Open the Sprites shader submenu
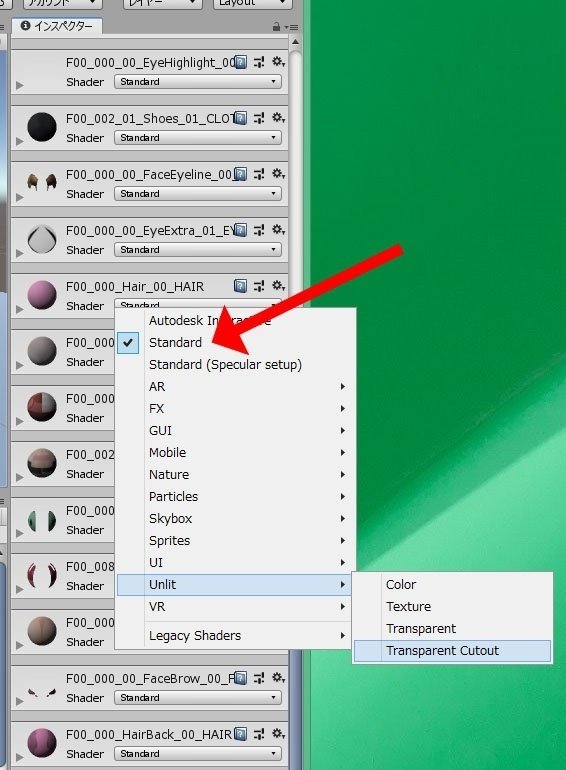Viewport: 566px width, 770px height. tap(234, 541)
